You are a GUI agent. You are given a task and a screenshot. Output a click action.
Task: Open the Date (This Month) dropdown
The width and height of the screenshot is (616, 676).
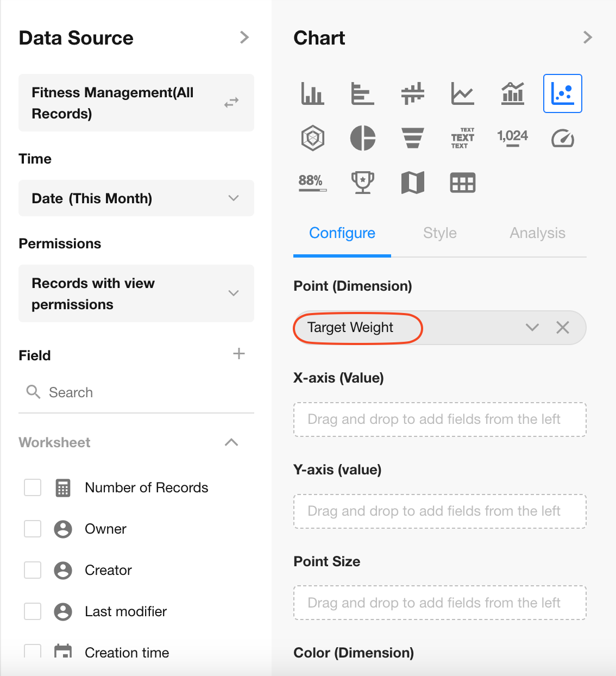tap(136, 198)
